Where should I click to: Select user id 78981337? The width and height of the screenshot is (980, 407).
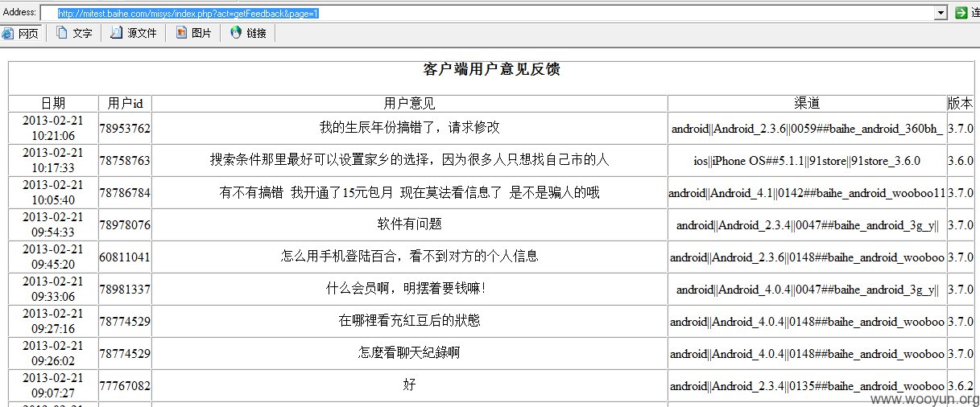click(x=125, y=289)
